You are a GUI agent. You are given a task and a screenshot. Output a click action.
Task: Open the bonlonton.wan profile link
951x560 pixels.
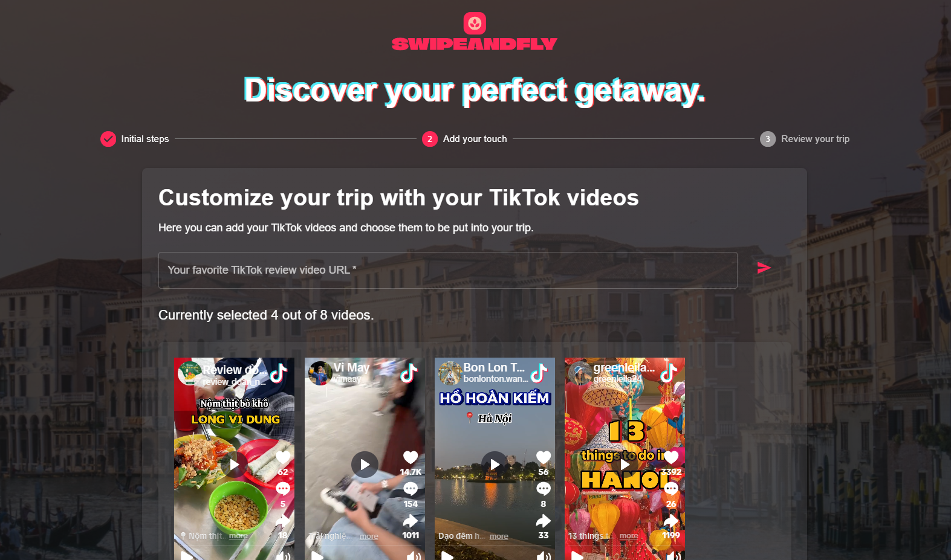[x=496, y=379]
